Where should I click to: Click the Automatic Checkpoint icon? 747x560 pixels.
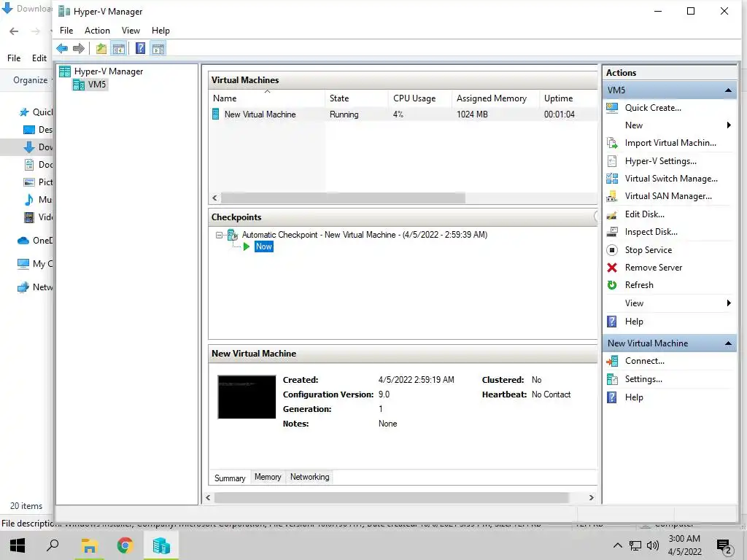[233, 235]
